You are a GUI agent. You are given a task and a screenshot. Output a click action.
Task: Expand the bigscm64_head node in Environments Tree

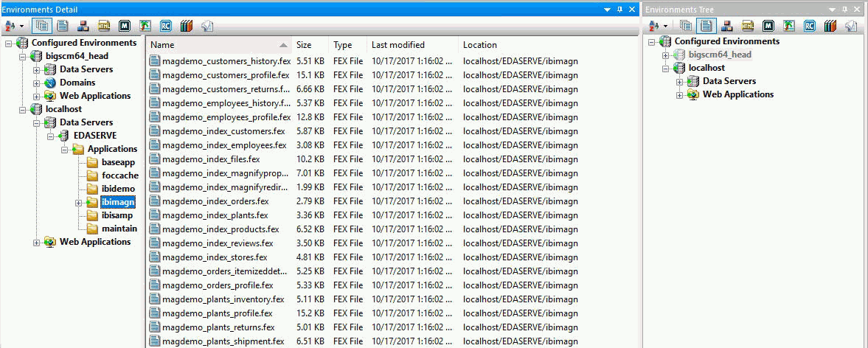click(x=665, y=55)
